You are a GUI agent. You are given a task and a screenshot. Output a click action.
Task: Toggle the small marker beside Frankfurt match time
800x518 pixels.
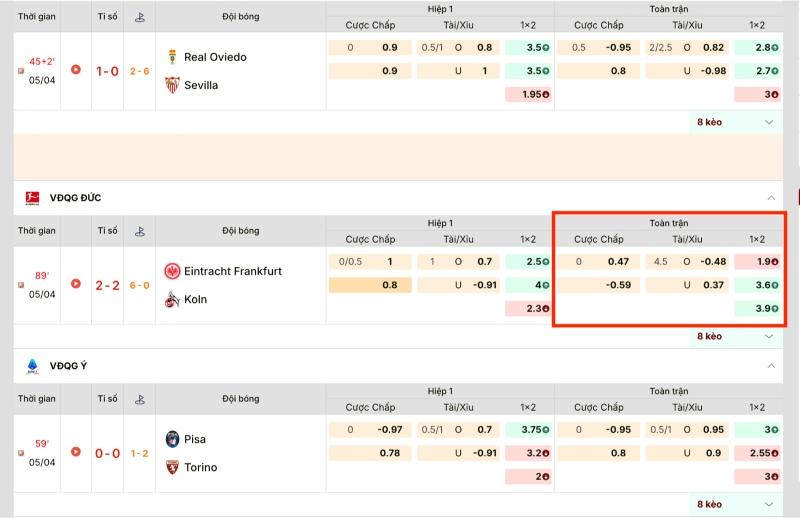(22, 285)
